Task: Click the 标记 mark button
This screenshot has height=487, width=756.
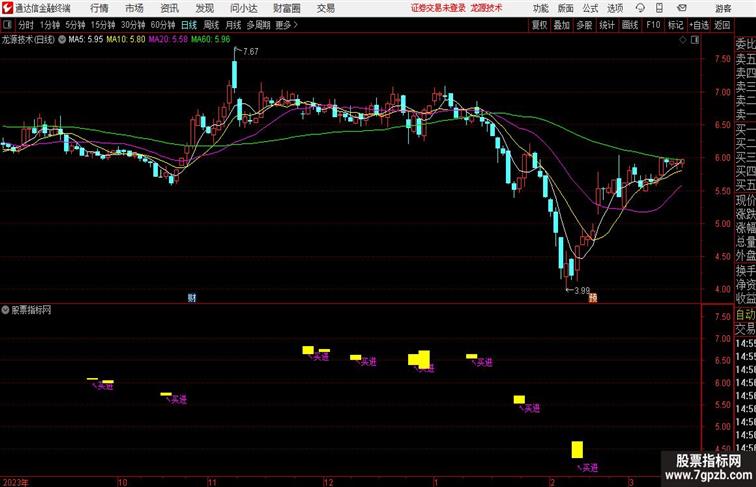Action: (675, 25)
